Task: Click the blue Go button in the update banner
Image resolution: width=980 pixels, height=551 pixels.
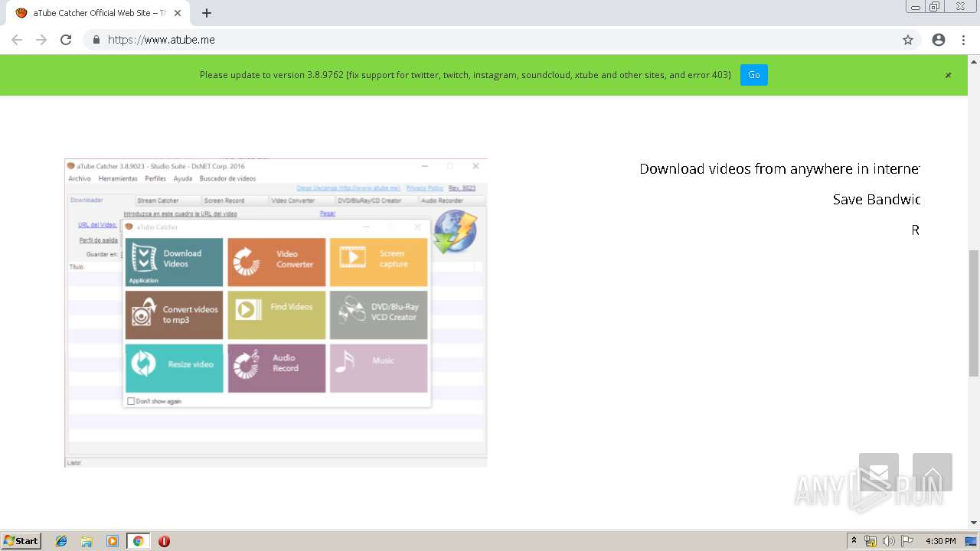Action: (x=753, y=75)
